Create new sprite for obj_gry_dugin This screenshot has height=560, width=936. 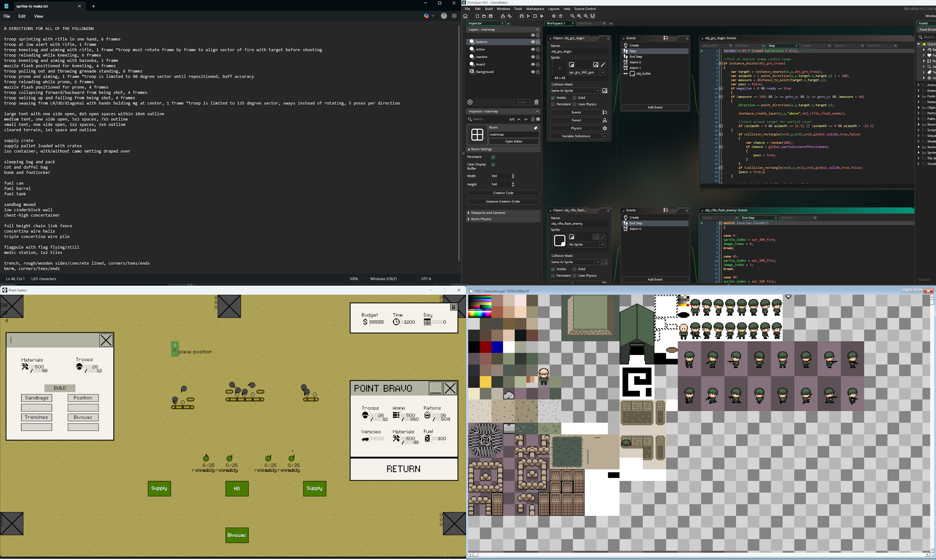pos(572,65)
